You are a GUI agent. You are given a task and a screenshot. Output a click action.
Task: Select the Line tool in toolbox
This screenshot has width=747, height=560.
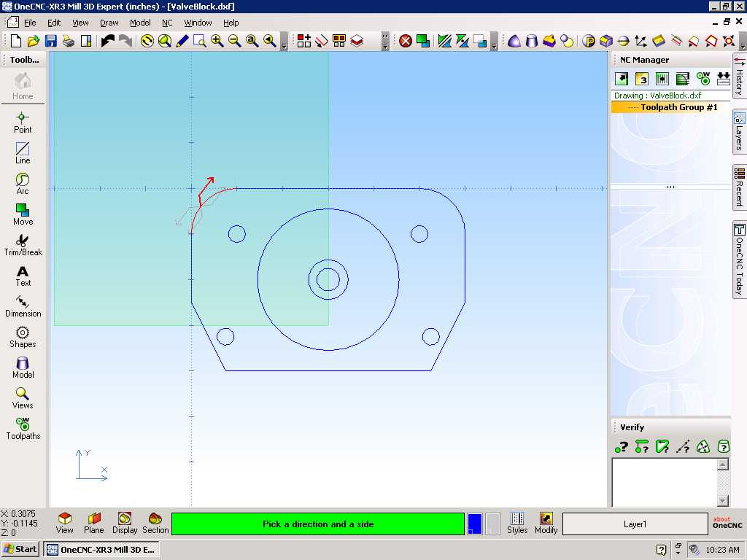pyautogui.click(x=23, y=153)
